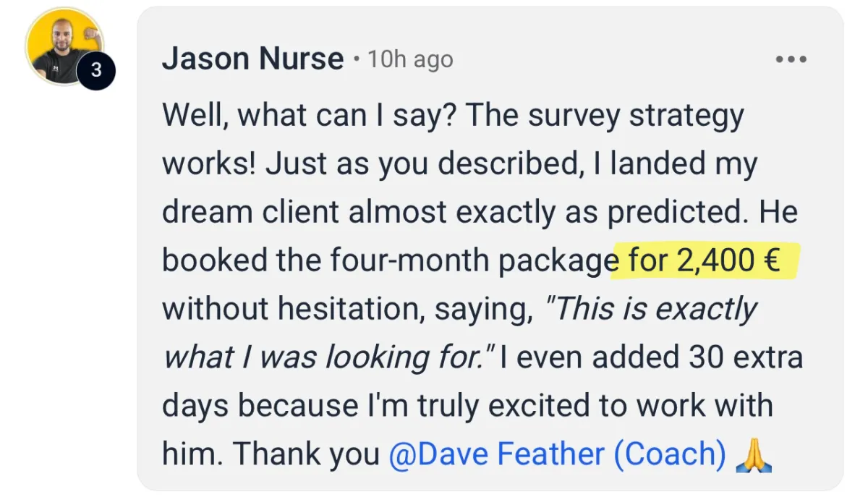This screenshot has height=497, width=868.
Task: Click the level 3 badge on the avatar
Action: (x=96, y=71)
